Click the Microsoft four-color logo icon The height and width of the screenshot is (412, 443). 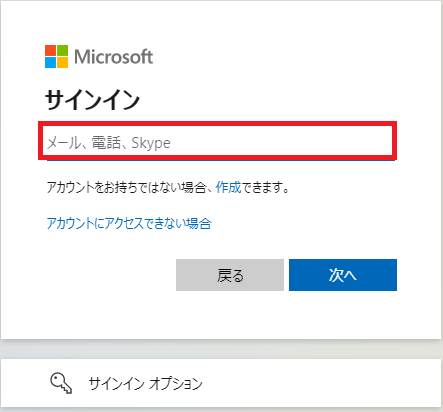[56, 56]
